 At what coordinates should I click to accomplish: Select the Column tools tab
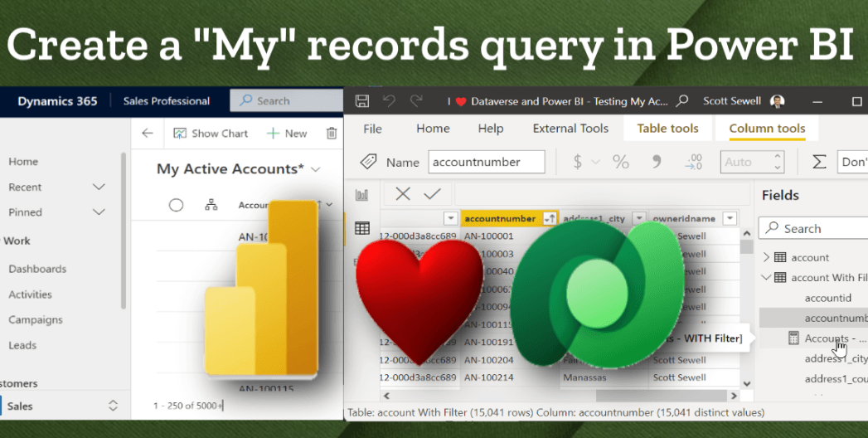(767, 129)
